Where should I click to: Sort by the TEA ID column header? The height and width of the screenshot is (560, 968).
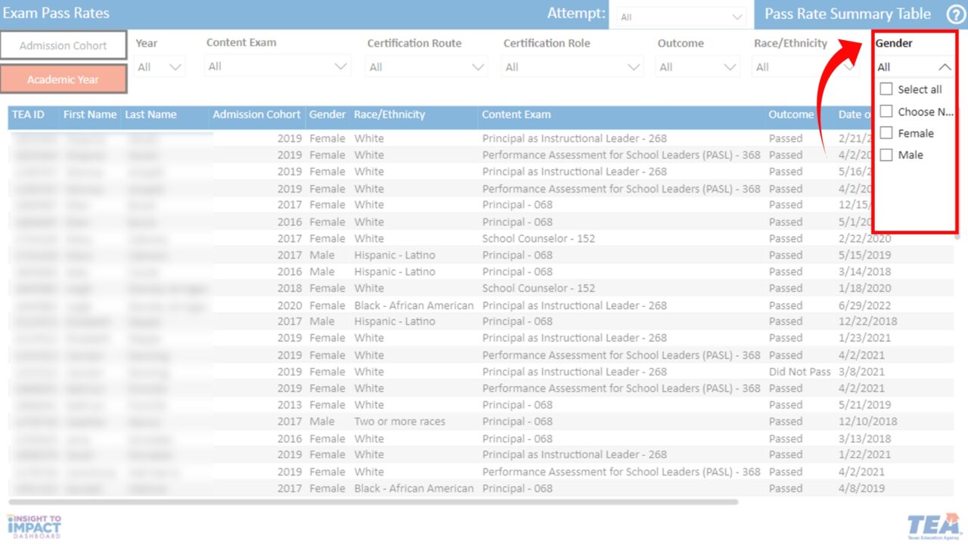pos(28,115)
